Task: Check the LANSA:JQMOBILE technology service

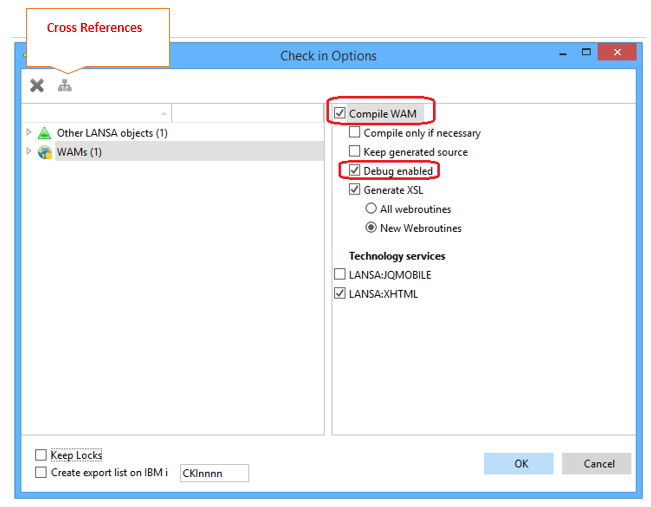Action: point(340,274)
